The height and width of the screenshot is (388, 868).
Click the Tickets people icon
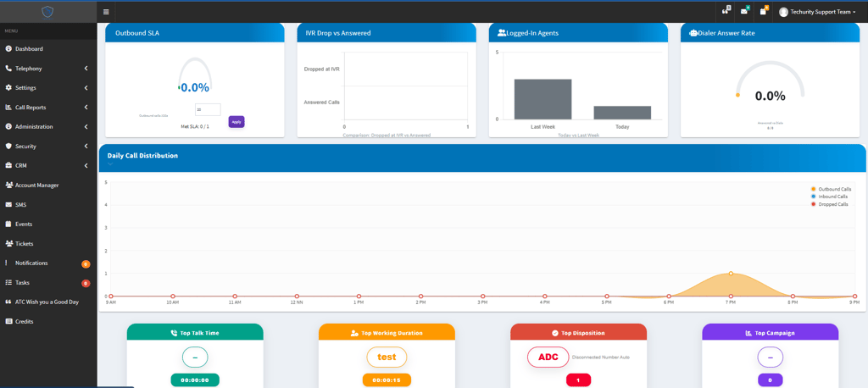coord(8,243)
